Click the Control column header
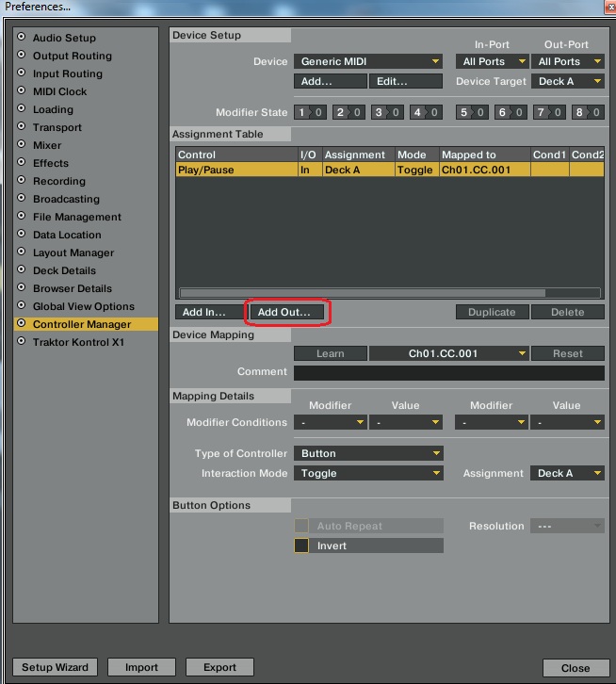 point(236,155)
